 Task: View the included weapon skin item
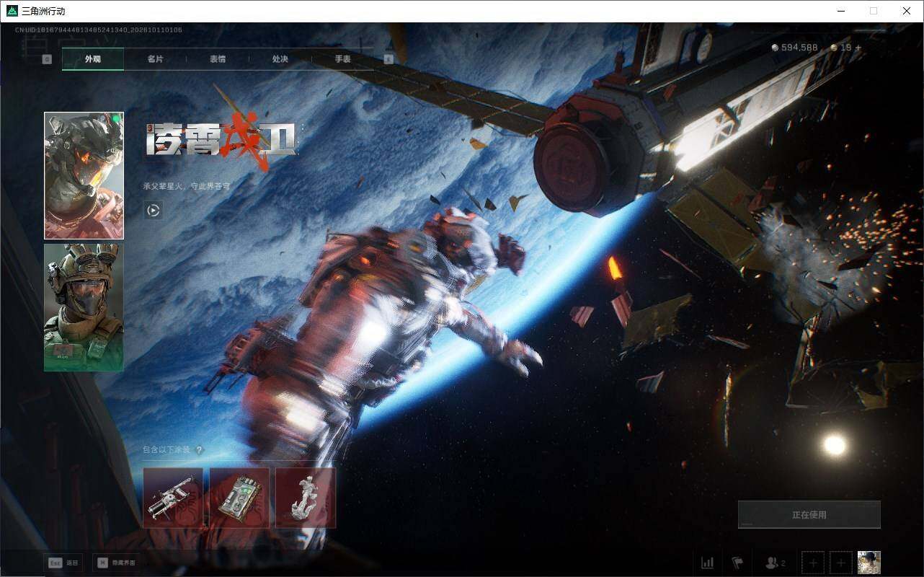tap(173, 498)
